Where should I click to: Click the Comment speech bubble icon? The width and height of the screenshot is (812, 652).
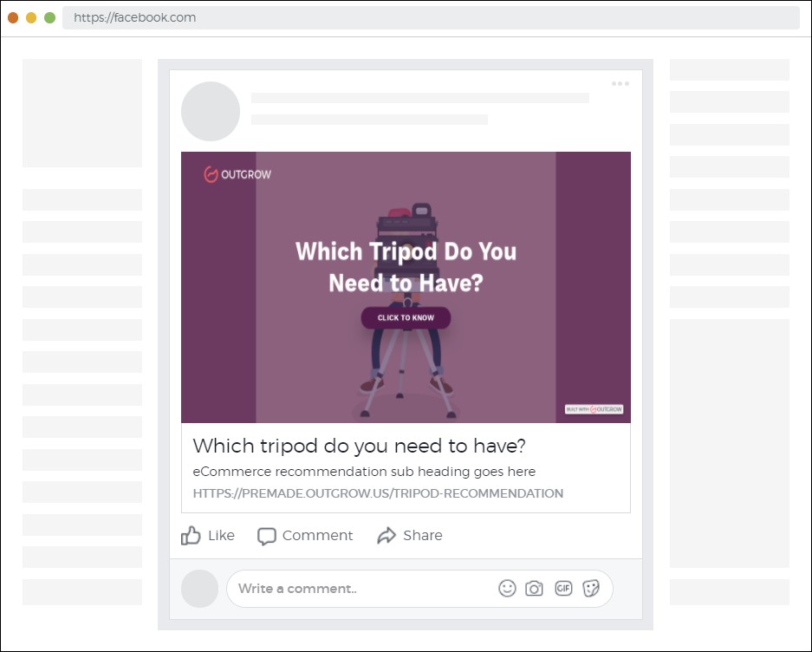pyautogui.click(x=267, y=536)
